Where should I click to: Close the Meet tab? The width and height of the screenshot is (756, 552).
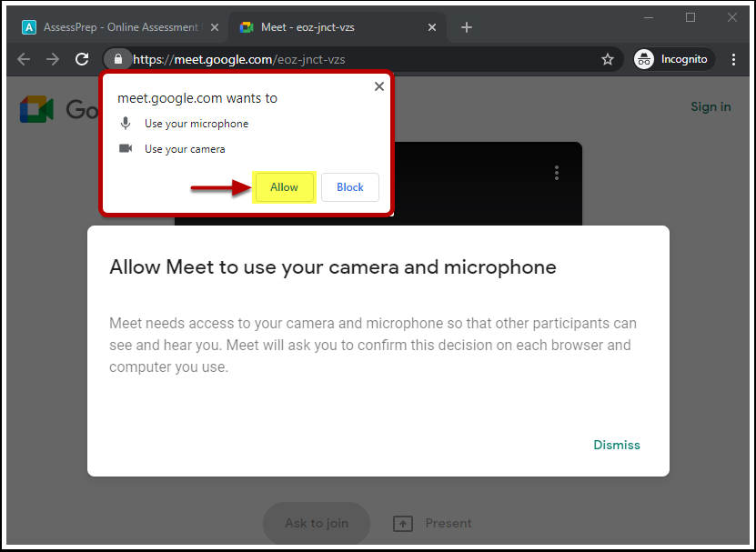432,27
